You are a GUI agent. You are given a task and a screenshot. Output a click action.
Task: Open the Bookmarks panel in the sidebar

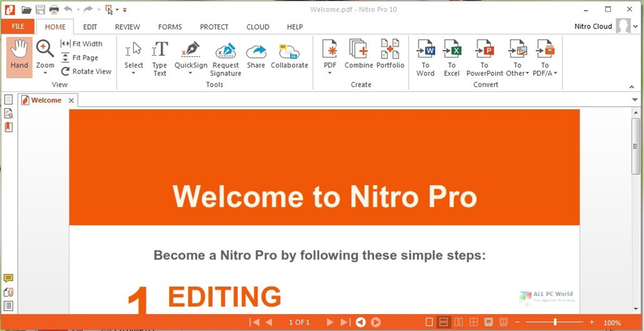click(x=8, y=127)
